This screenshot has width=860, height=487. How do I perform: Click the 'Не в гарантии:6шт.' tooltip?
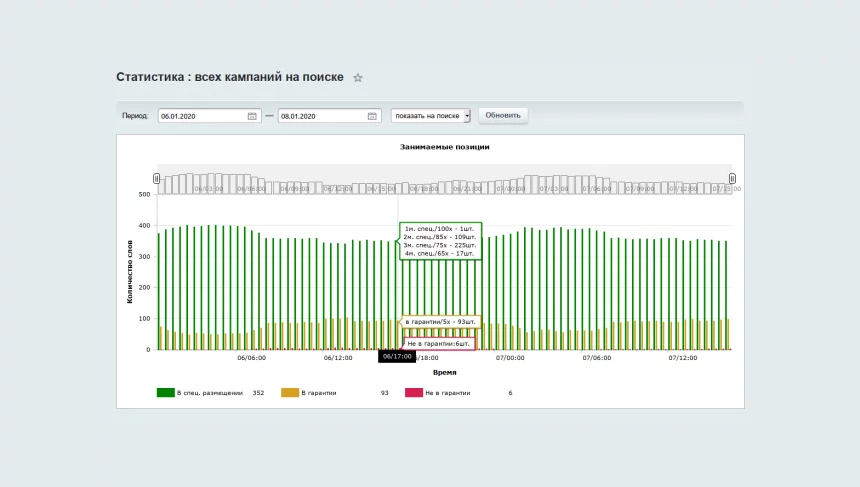(439, 344)
